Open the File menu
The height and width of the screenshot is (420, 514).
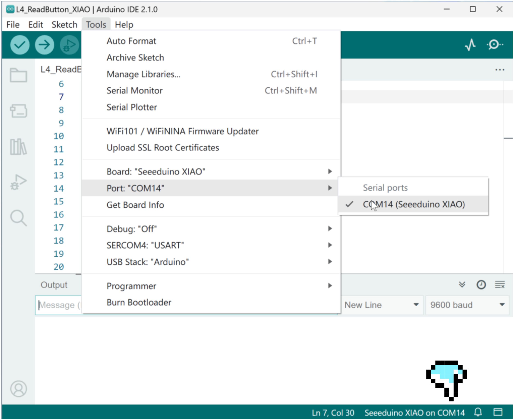click(13, 24)
